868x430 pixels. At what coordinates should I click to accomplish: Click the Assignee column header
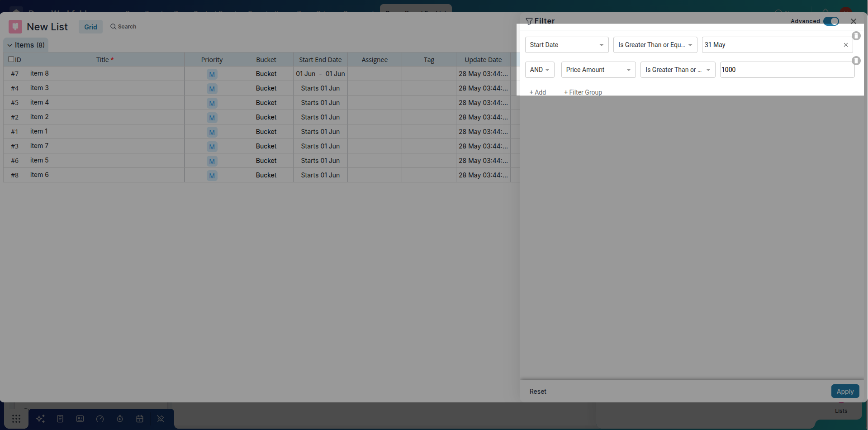click(x=375, y=60)
